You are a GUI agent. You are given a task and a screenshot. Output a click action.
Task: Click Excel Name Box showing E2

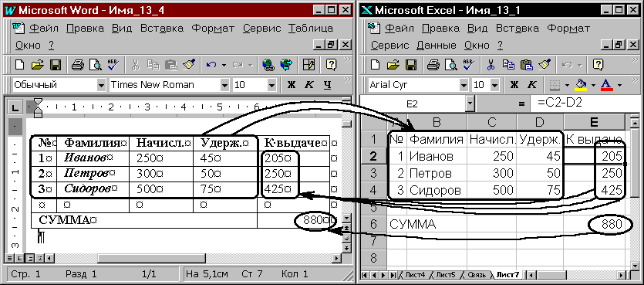click(413, 104)
